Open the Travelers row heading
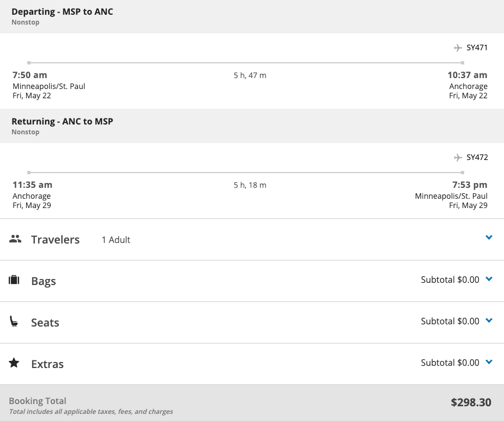This screenshot has height=421, width=504. [x=55, y=240]
